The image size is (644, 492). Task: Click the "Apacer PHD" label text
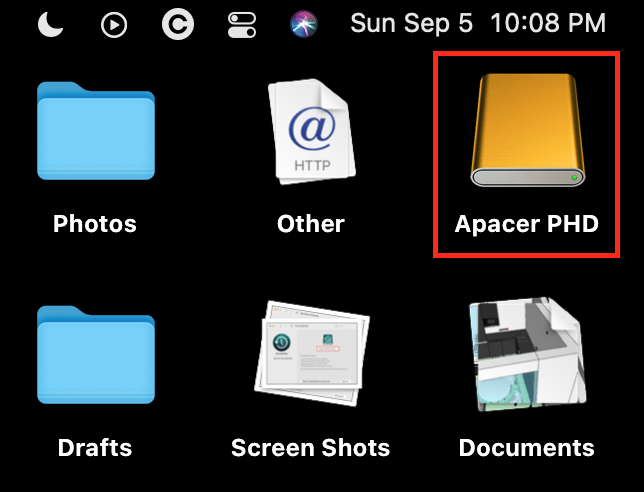click(527, 224)
